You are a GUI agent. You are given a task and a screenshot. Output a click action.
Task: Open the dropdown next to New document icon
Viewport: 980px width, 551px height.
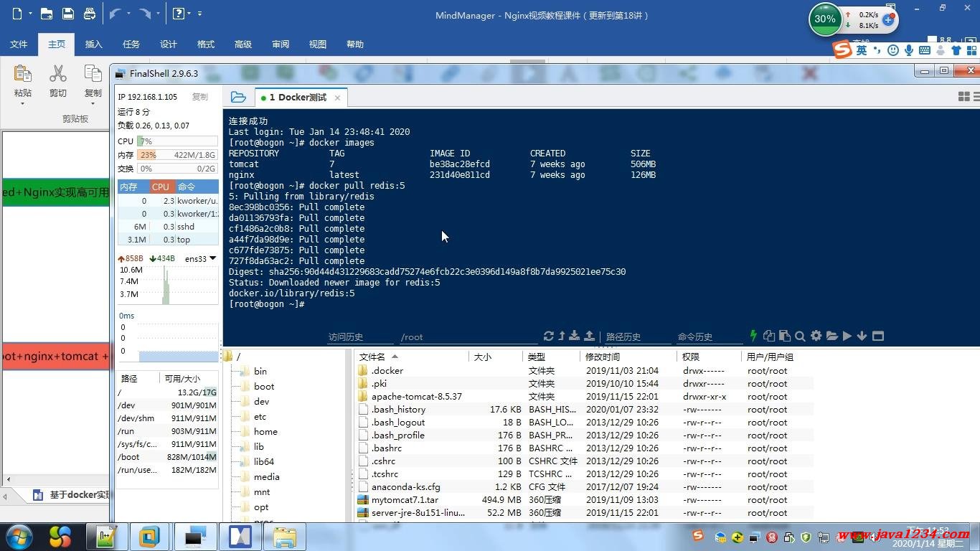click(x=29, y=14)
